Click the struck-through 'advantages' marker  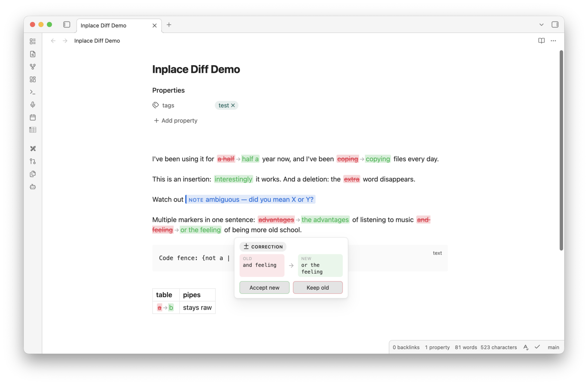[276, 220]
